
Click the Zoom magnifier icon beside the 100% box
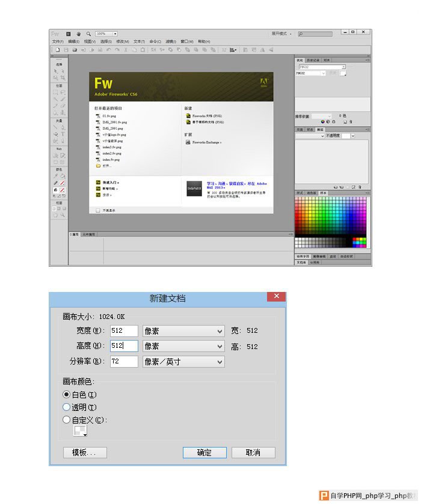coord(88,34)
